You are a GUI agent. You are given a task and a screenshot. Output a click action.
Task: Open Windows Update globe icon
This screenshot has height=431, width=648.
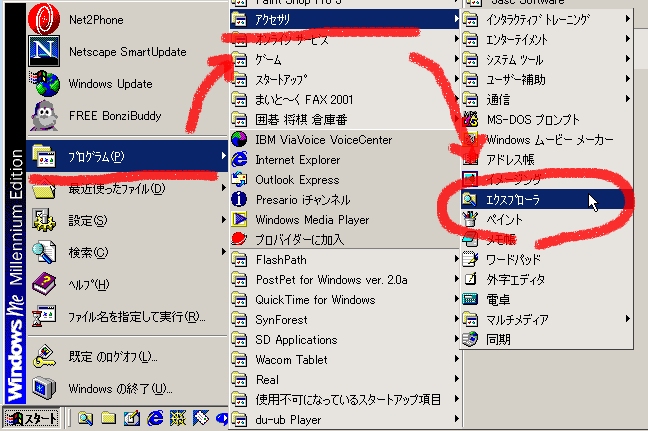click(44, 83)
